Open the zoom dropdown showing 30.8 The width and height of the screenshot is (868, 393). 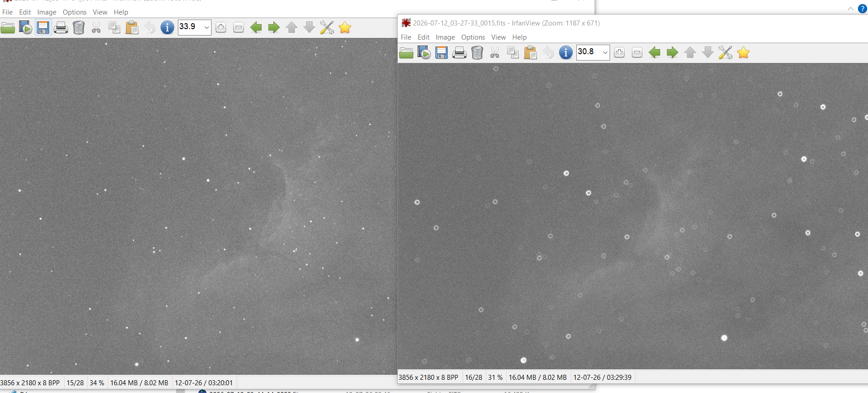[605, 52]
